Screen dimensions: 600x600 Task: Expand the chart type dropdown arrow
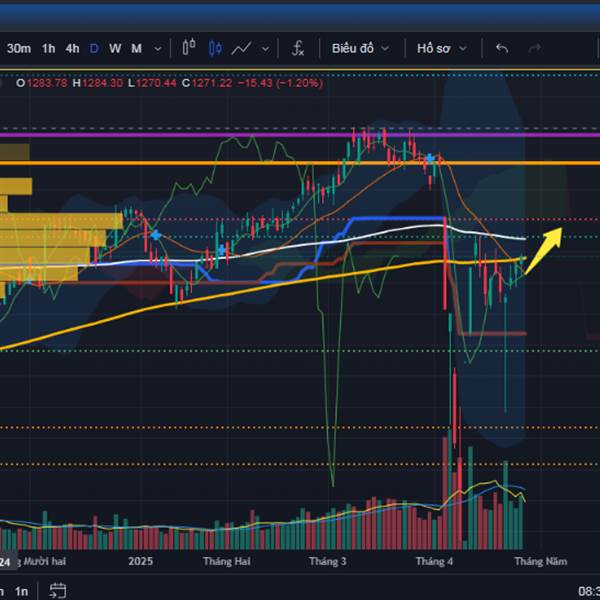coord(265,49)
